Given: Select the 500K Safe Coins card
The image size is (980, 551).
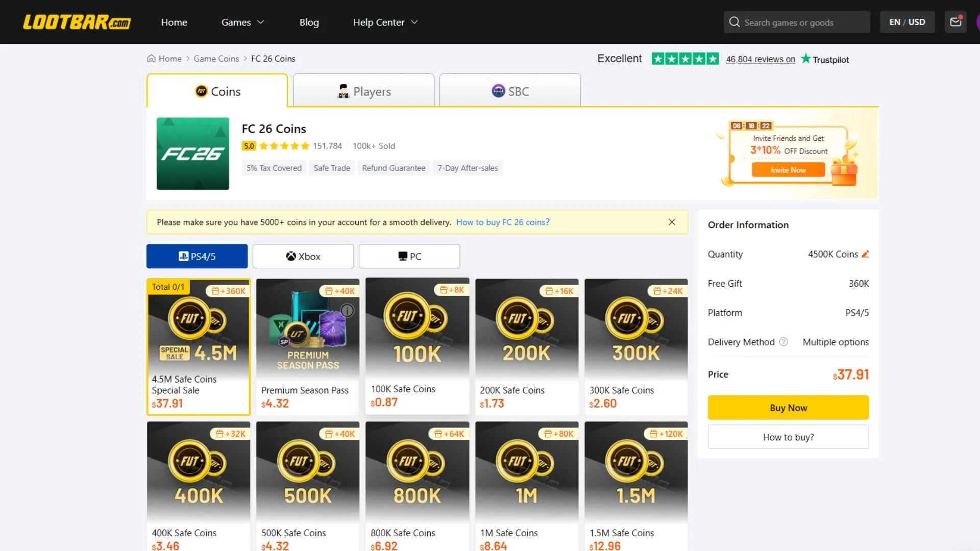Looking at the screenshot, I should 308,486.
